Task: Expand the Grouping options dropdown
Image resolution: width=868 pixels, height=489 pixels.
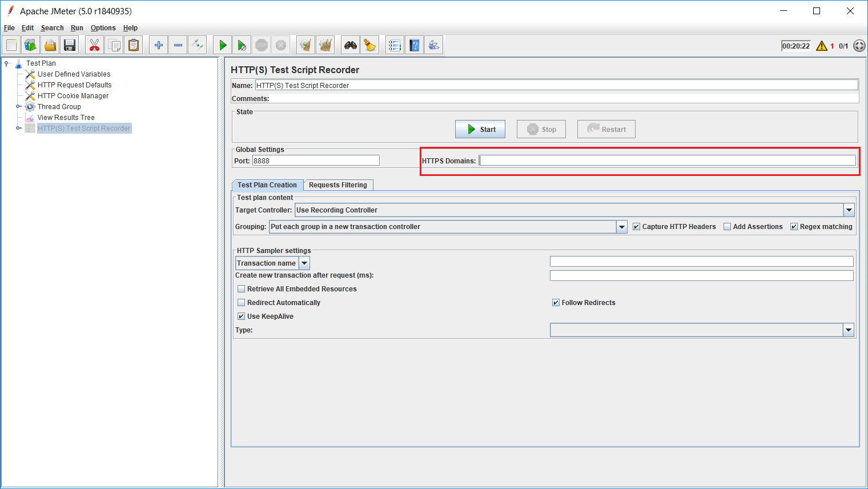Action: tap(621, 227)
